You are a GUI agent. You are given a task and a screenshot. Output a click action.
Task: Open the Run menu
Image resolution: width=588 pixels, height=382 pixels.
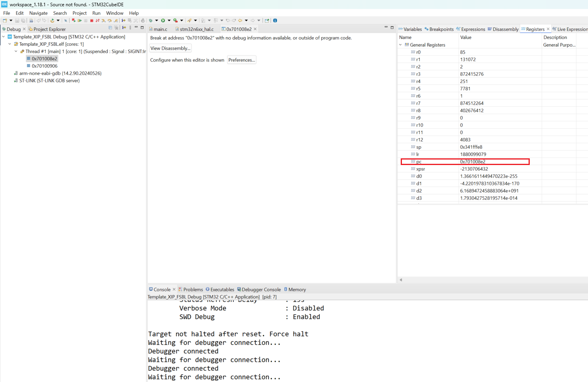pos(96,13)
